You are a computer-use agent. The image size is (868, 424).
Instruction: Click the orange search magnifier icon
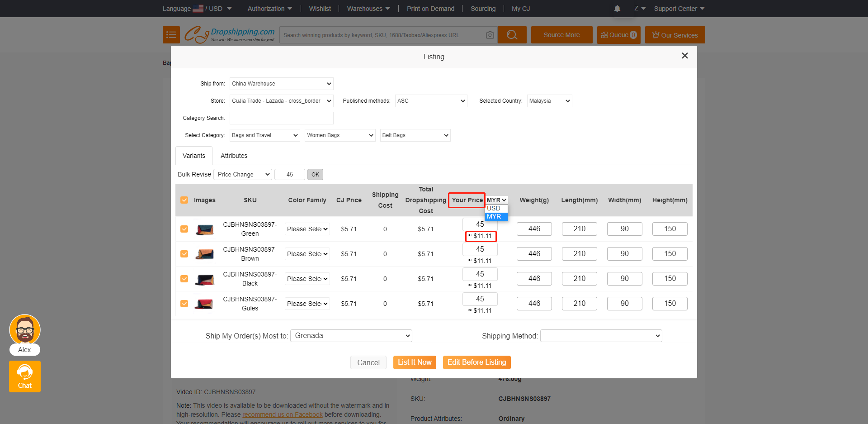tap(512, 35)
